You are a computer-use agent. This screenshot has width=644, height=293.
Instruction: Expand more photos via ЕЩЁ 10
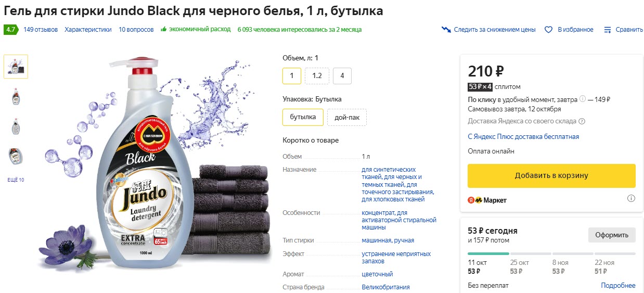16,180
